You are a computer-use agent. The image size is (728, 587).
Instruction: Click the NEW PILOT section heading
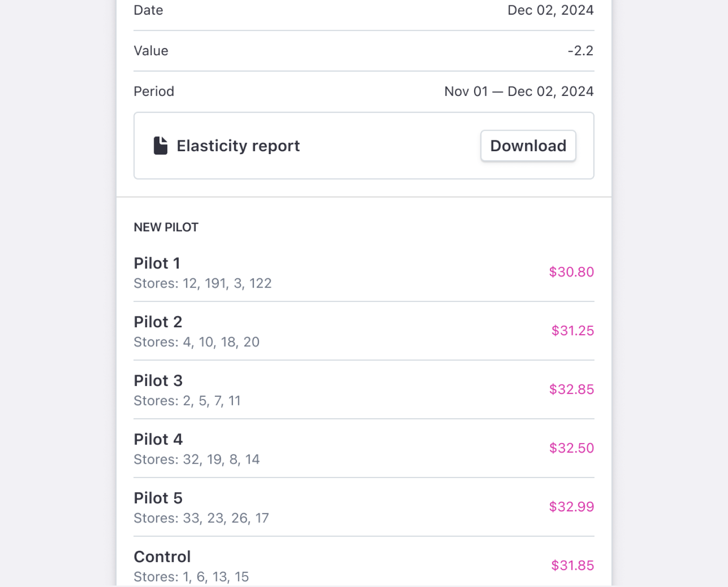[x=166, y=227]
